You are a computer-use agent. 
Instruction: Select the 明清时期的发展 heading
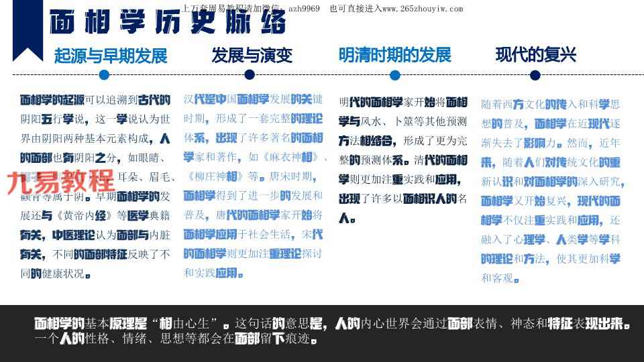(394, 55)
